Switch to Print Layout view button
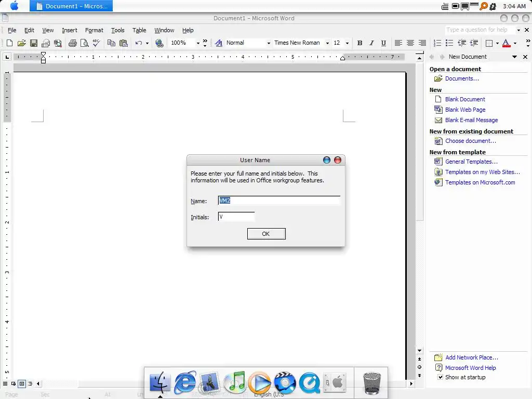 [22, 384]
